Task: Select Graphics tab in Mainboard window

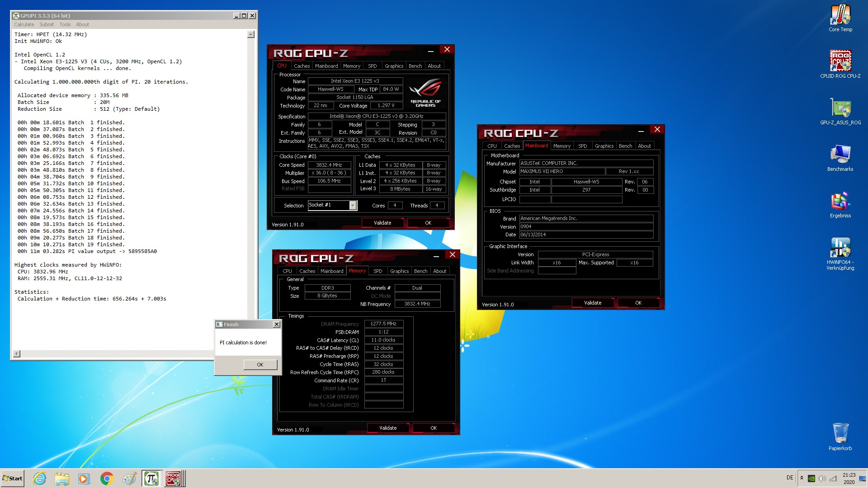Action: click(604, 146)
